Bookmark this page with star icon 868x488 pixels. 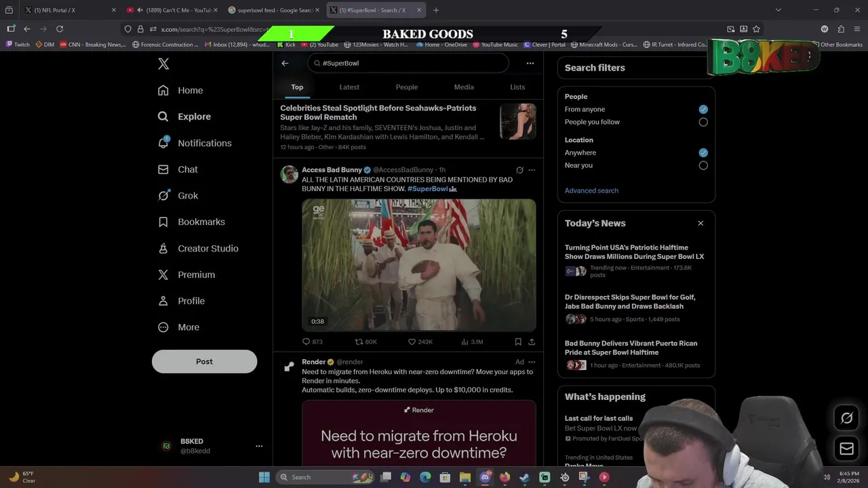pos(756,29)
